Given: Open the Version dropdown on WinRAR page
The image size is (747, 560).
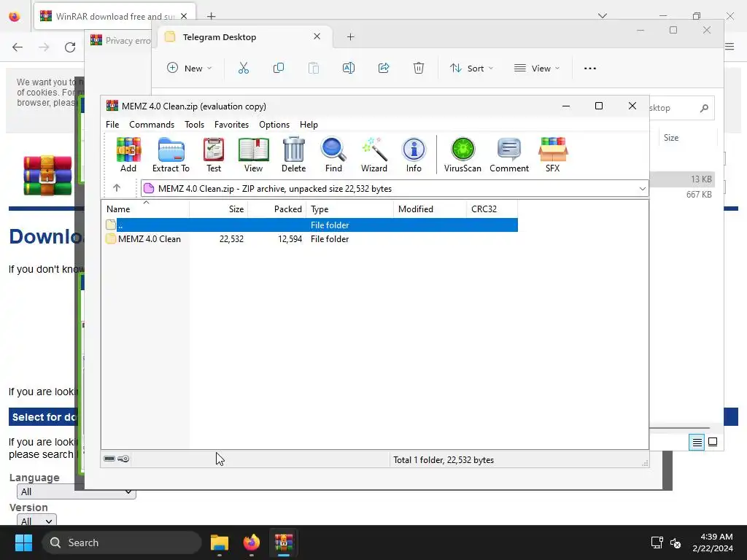Looking at the screenshot, I should pos(36,519).
